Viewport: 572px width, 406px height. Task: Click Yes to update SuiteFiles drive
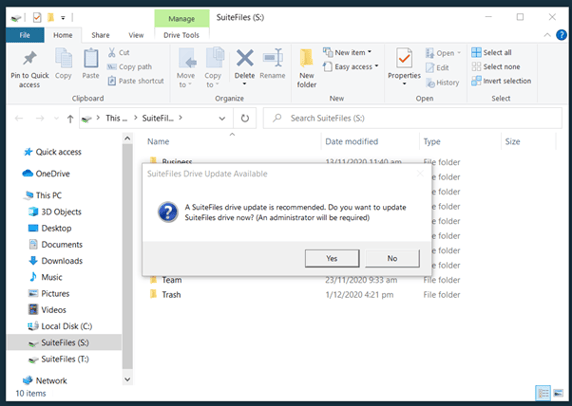click(332, 258)
